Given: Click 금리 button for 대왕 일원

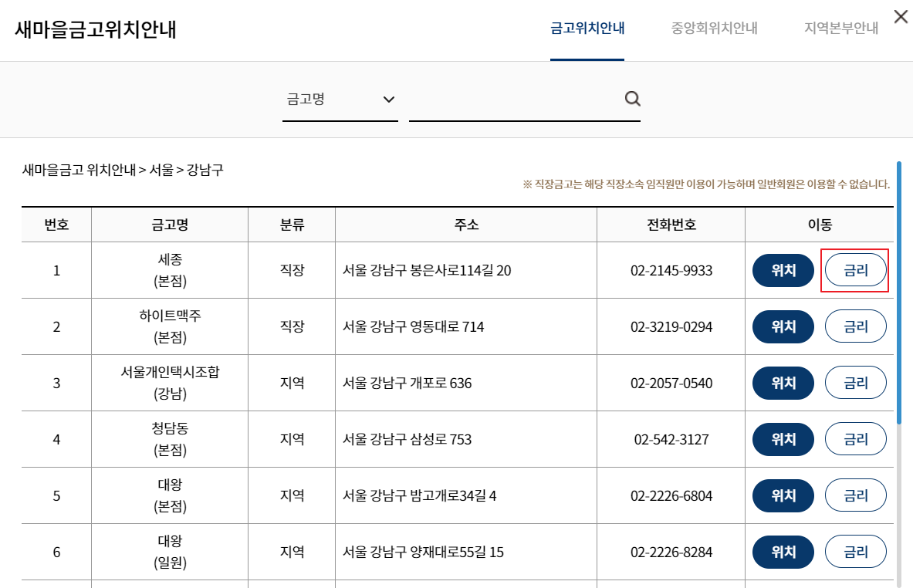Looking at the screenshot, I should (x=855, y=552).
